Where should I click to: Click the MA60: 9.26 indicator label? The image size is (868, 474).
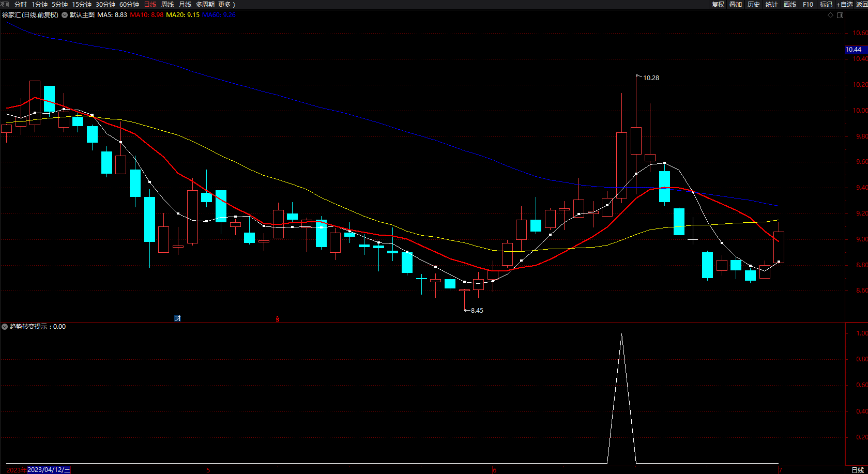tap(219, 15)
